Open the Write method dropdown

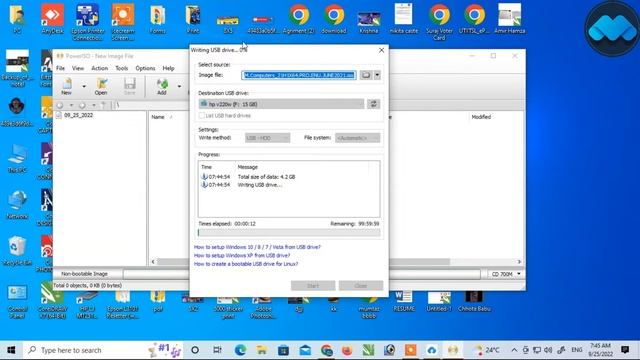click(x=267, y=138)
